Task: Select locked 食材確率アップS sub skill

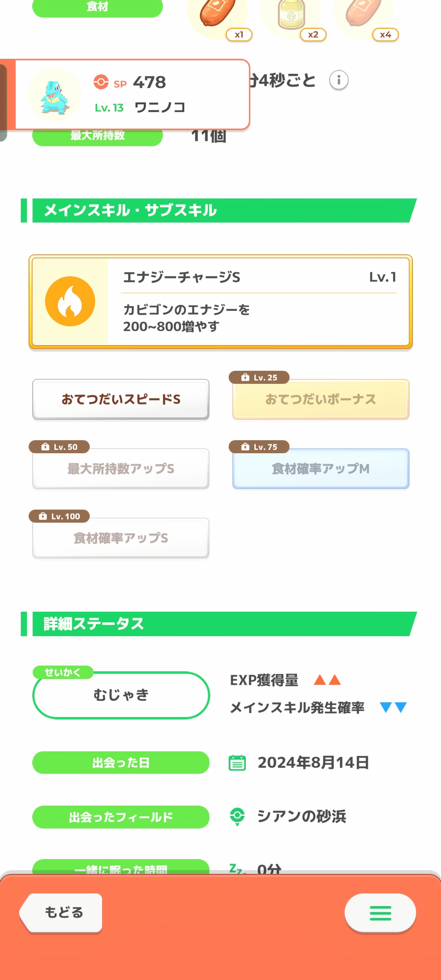Action: click(121, 538)
